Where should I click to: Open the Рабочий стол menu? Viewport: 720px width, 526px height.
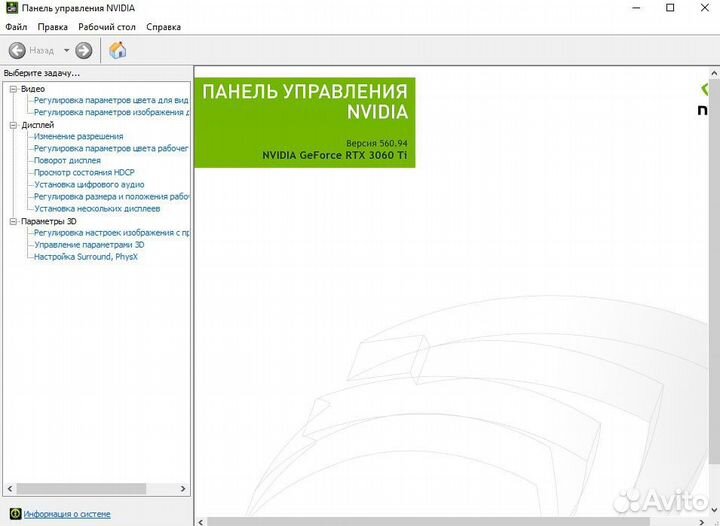pyautogui.click(x=107, y=27)
